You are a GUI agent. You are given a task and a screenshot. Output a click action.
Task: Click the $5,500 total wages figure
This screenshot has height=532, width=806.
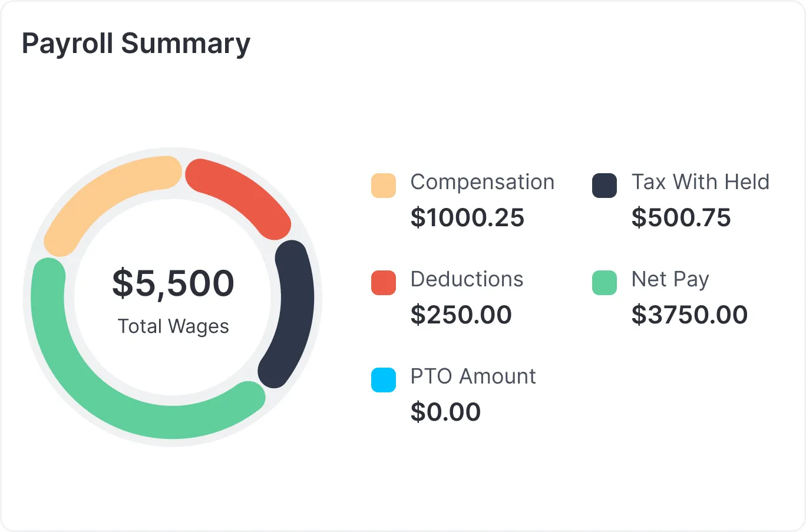tap(173, 283)
